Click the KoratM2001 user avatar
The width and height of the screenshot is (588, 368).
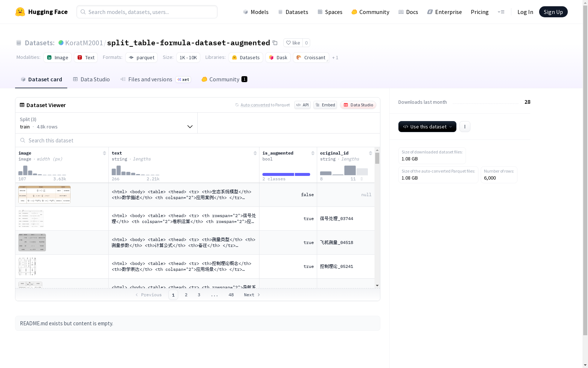(x=61, y=43)
